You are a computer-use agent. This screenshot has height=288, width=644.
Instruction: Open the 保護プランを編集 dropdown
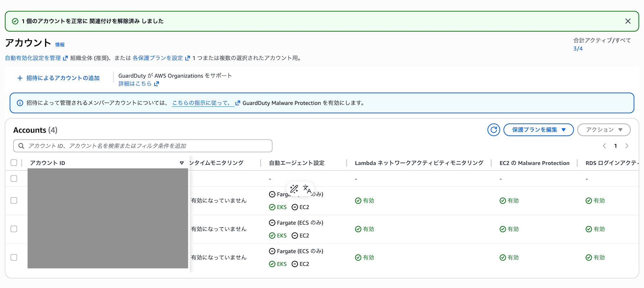pos(538,130)
